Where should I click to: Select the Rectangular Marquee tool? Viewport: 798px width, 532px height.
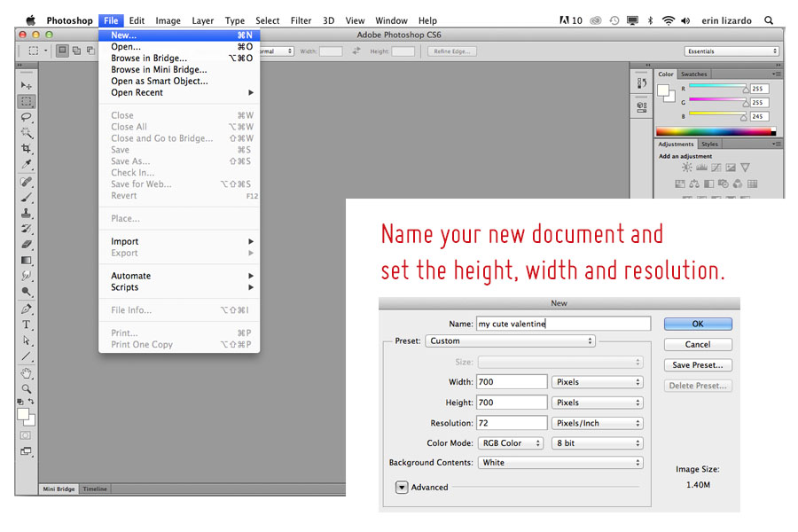click(x=26, y=101)
